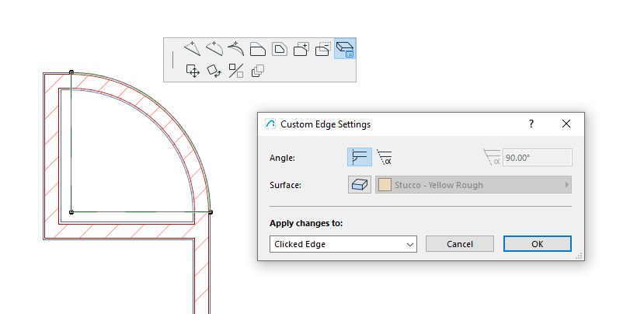Choose the Curve Edge pet palette tool

[x=214, y=49]
